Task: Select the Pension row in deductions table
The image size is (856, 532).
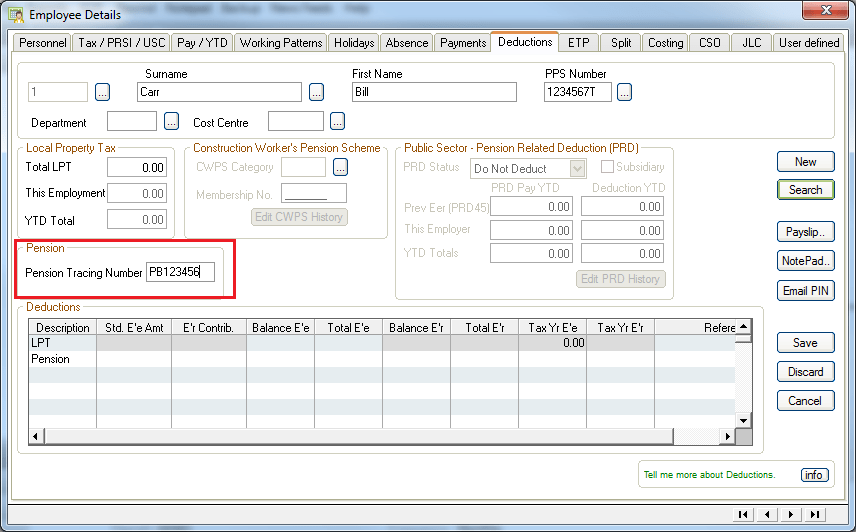Action: tap(382, 359)
